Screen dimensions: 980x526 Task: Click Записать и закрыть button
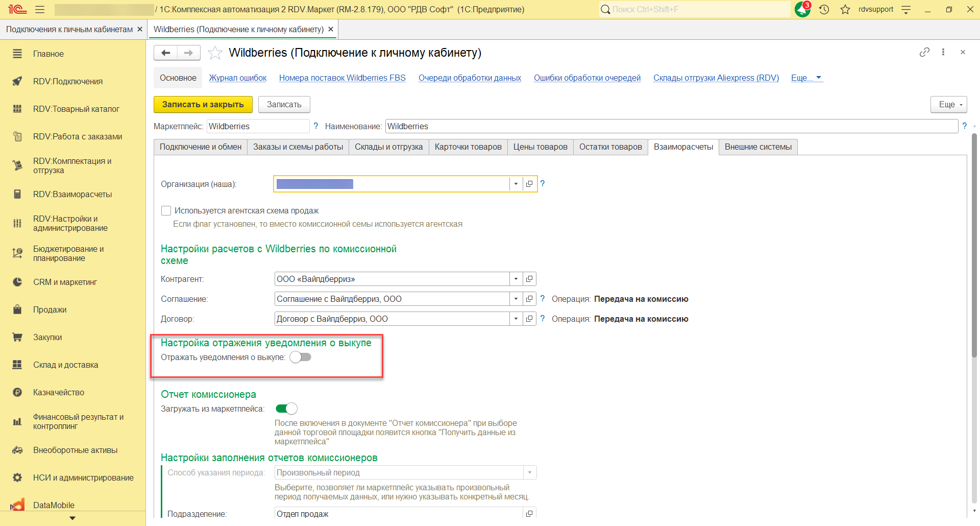(x=203, y=104)
